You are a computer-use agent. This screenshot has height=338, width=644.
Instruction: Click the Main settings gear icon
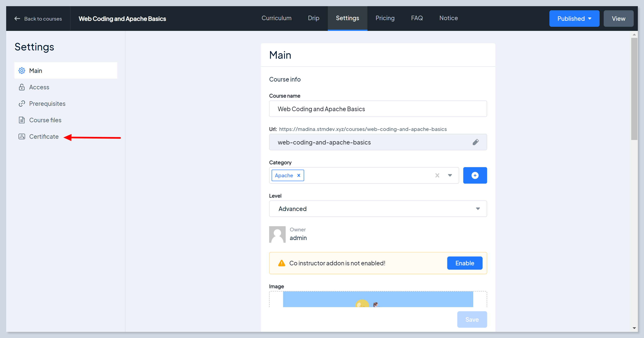pyautogui.click(x=22, y=71)
